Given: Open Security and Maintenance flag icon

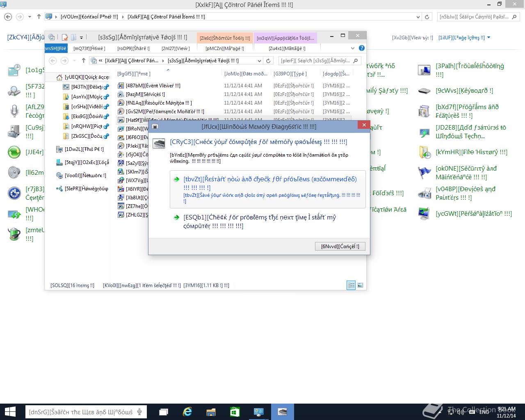Looking at the screenshot, I should [424, 173].
